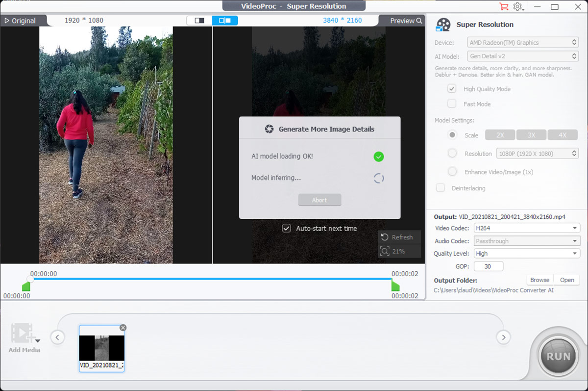Choose the 4X scale button
The image size is (588, 391).
tap(563, 135)
